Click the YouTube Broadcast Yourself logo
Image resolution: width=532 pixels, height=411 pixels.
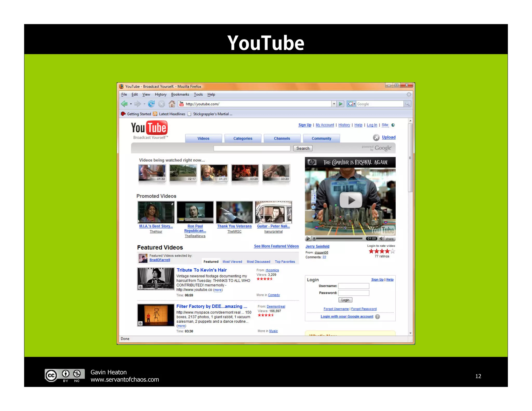pos(149,130)
